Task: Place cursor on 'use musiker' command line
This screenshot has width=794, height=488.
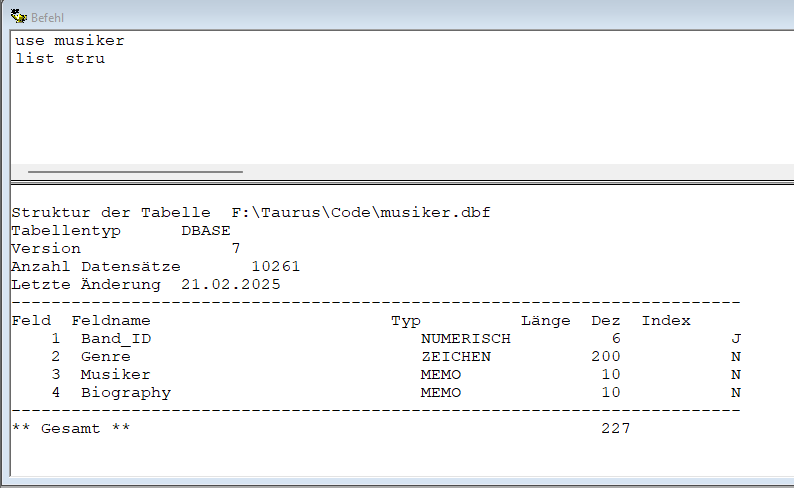Action: pos(69,41)
